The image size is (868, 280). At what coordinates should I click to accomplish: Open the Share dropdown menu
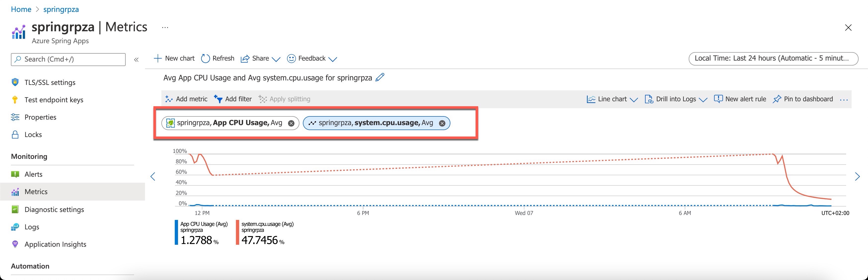coord(260,58)
